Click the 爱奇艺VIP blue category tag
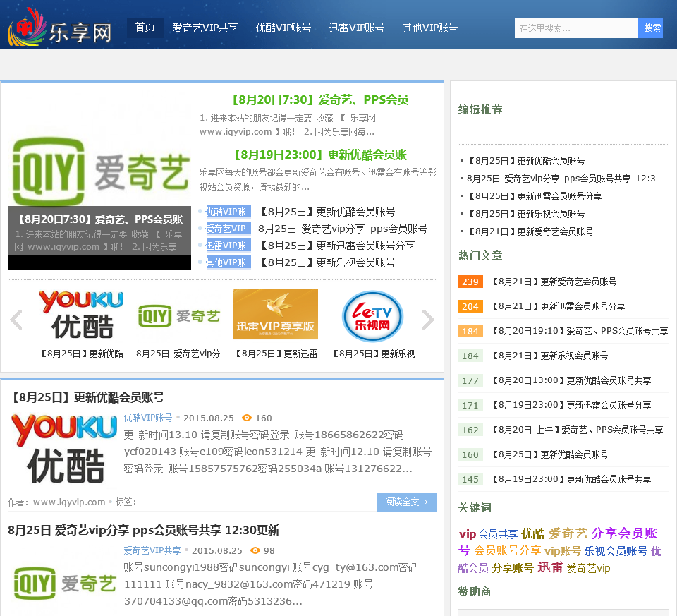677x616 pixels. [228, 229]
